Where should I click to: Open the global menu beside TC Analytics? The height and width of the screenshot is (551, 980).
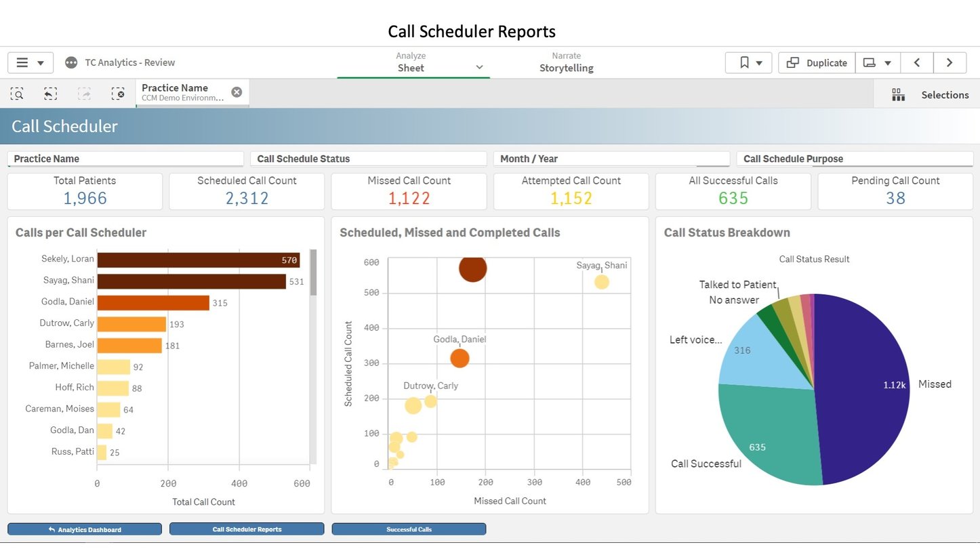[72, 62]
